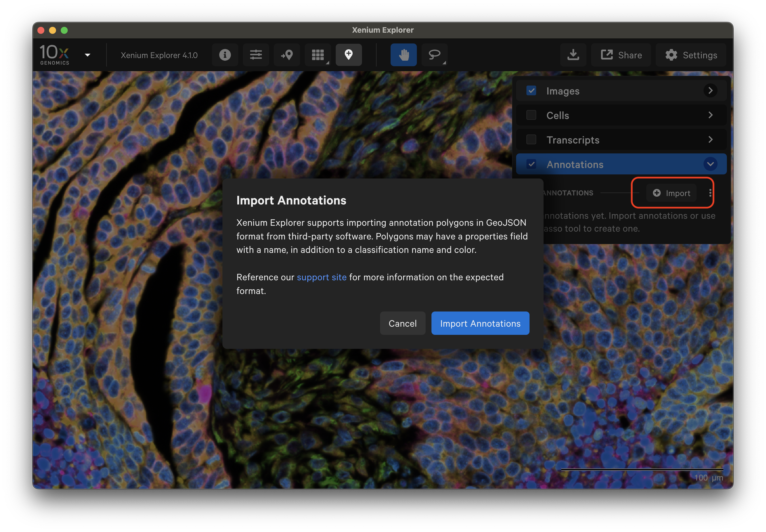Screen dimensions: 766x532
Task: Click the info icon in the toolbar
Action: (x=225, y=55)
